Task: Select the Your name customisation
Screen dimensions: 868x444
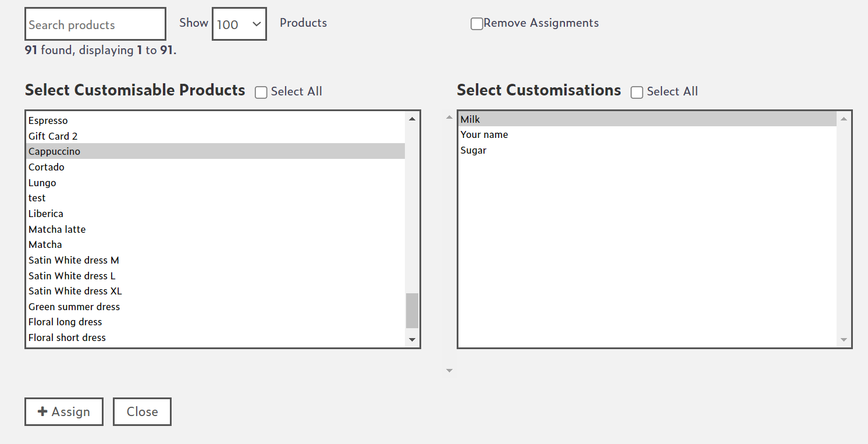Action: [x=484, y=134]
